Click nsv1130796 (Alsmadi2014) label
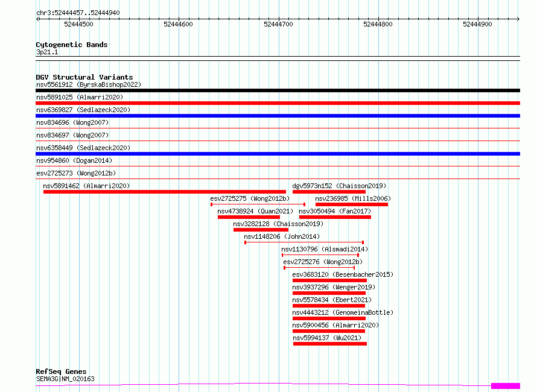 pos(325,249)
